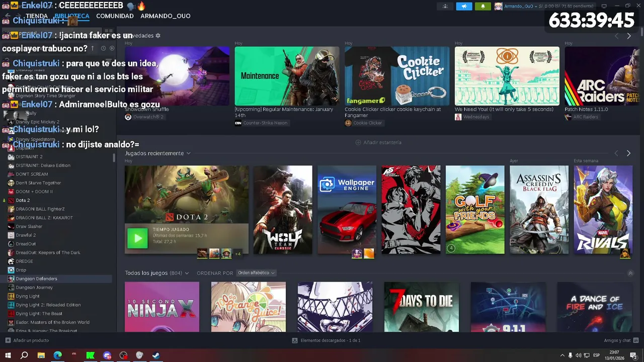Open Microsoft Edge from the taskbar

[57, 355]
